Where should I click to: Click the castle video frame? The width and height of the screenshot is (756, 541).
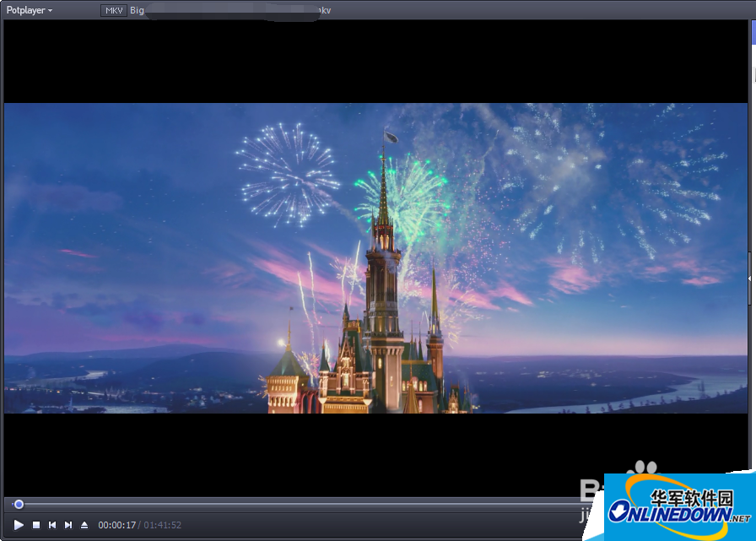click(375, 258)
